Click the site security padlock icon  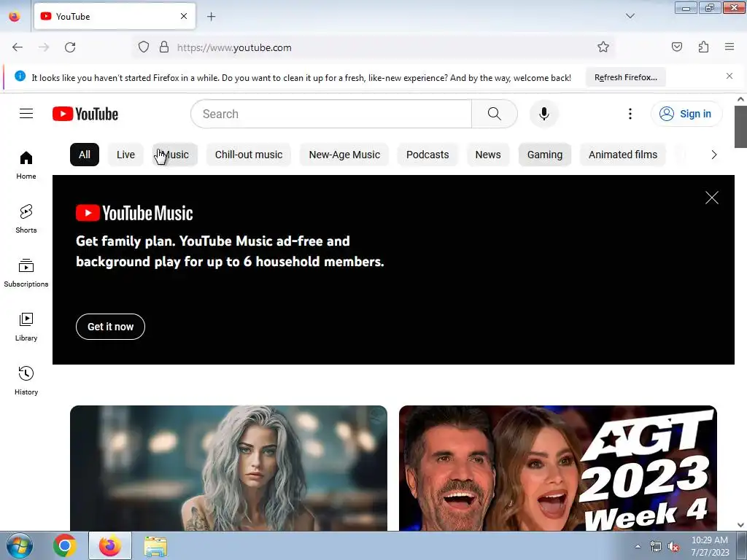(x=164, y=47)
